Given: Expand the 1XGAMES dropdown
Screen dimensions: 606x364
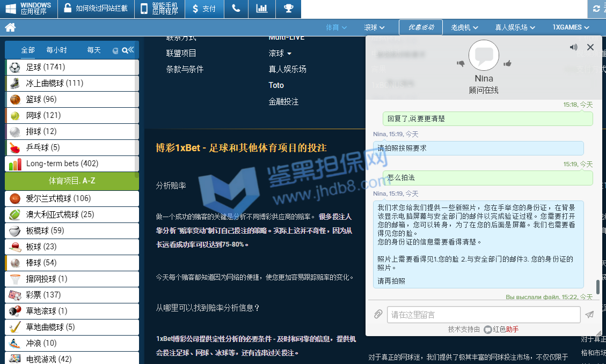Looking at the screenshot, I should (x=571, y=27).
